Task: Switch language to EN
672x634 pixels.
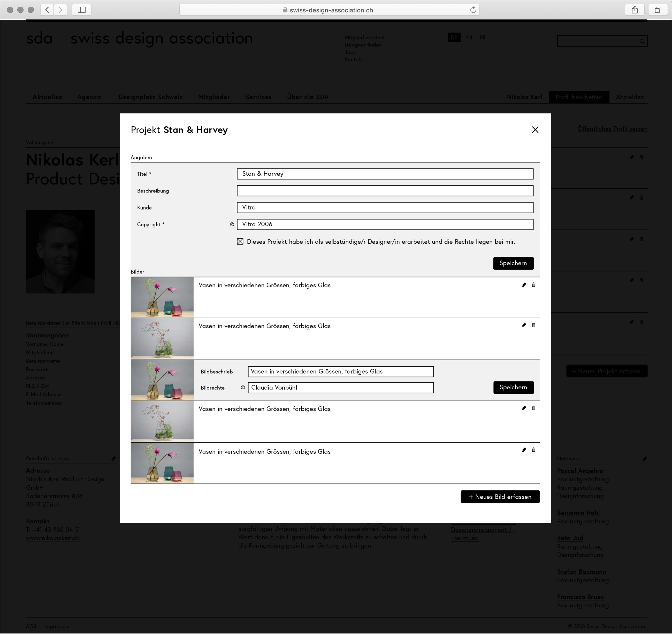Action: pos(468,37)
